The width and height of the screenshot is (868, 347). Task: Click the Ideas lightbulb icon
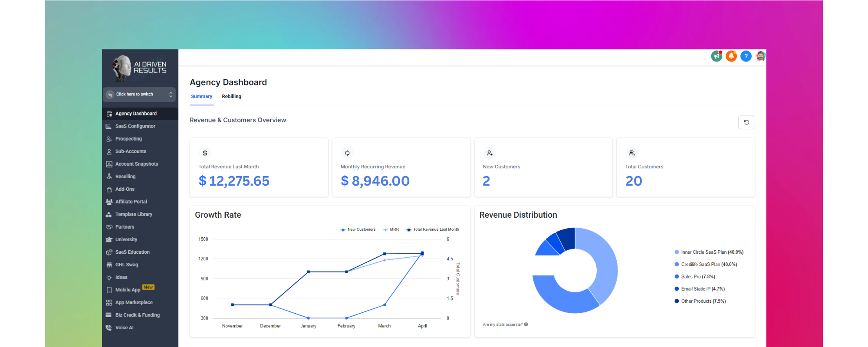click(109, 277)
